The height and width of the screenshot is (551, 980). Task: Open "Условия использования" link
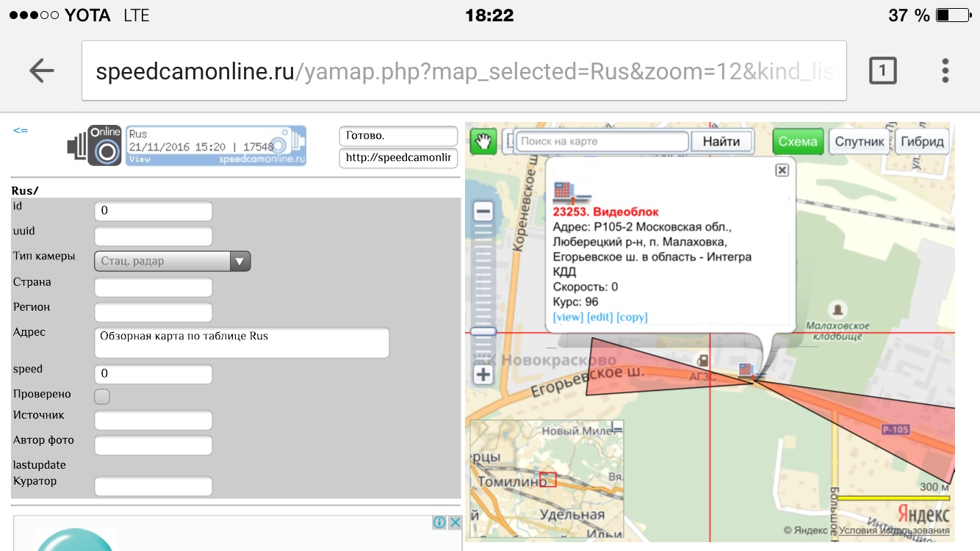coord(893,530)
